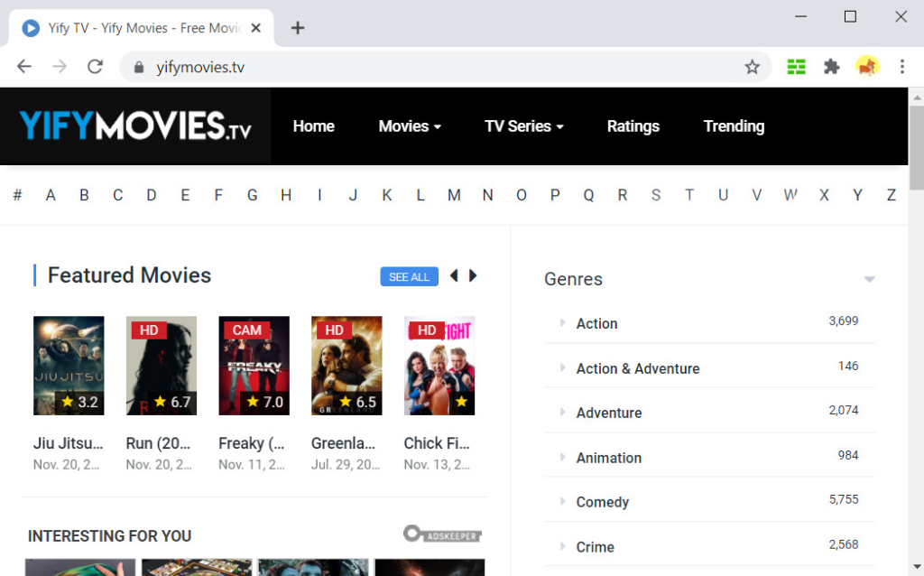The width and height of the screenshot is (924, 576).
Task: Open the Greenland movie poster
Action: tap(346, 366)
